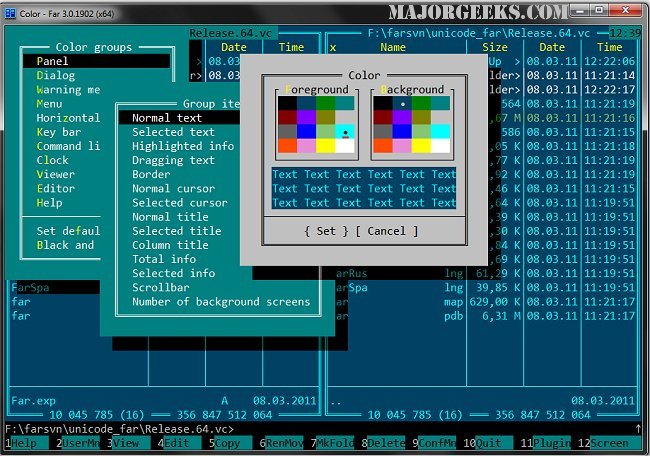
Task: Select bright blue in the Foreground palette
Action: 306,131
